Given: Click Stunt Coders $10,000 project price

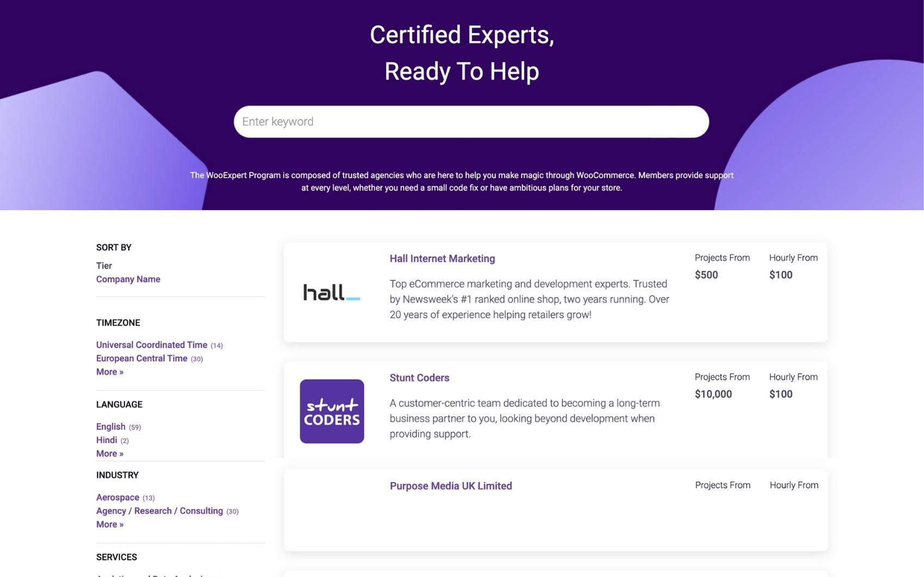Looking at the screenshot, I should (713, 394).
